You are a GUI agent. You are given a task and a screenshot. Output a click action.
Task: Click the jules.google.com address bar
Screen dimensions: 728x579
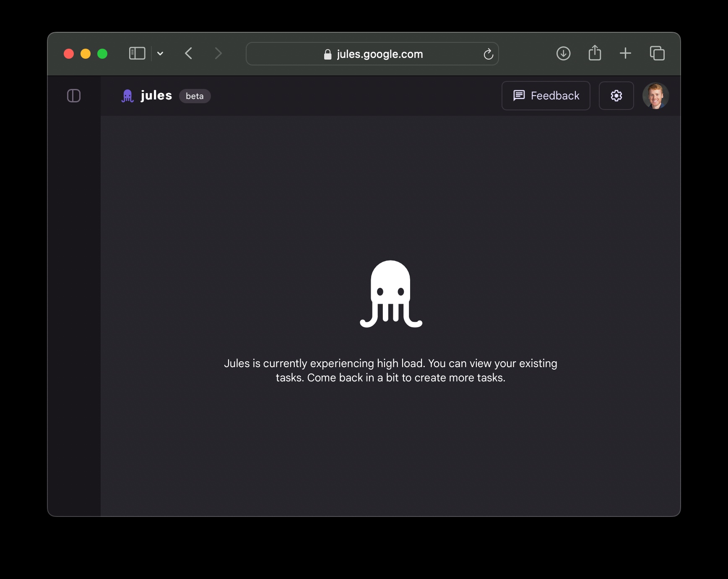(x=380, y=54)
